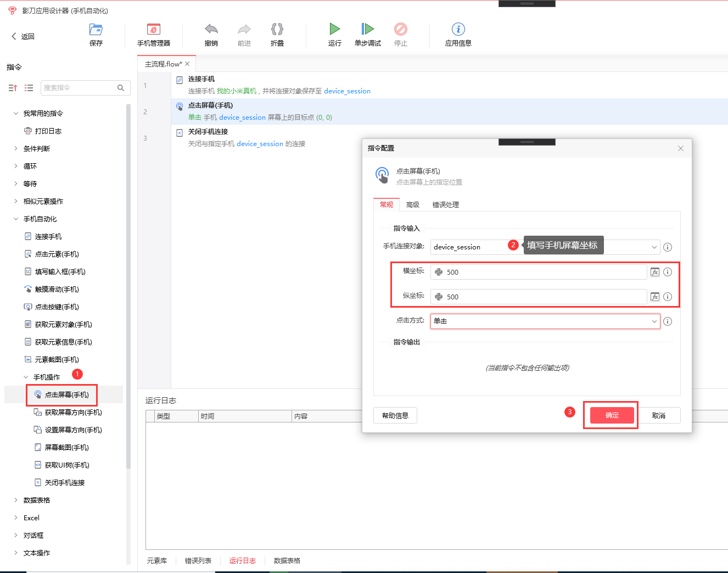Click info icon beside 横坐标 field
Image resolution: width=728 pixels, height=573 pixels.
coord(668,272)
